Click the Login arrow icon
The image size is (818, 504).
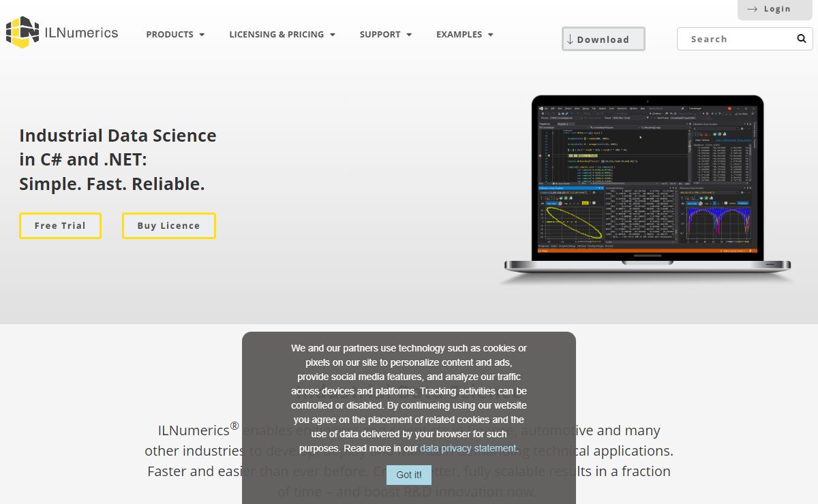coord(753,9)
